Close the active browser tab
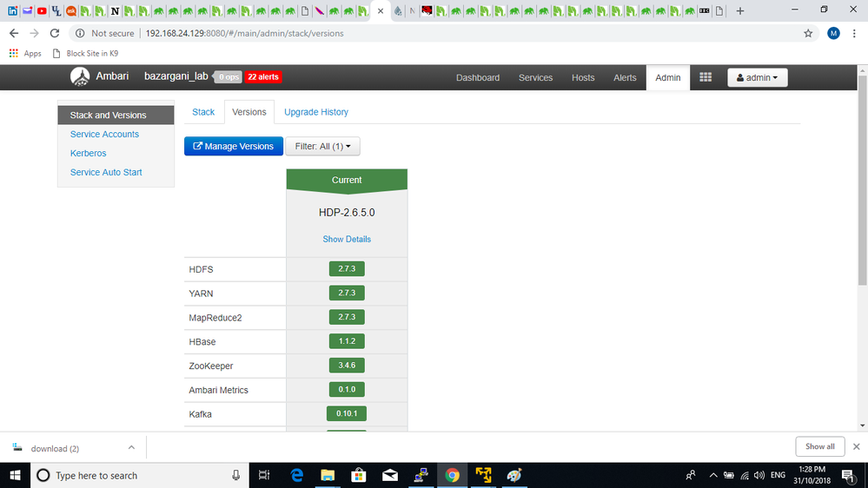Screen dimensions: 868x488 (381, 10)
